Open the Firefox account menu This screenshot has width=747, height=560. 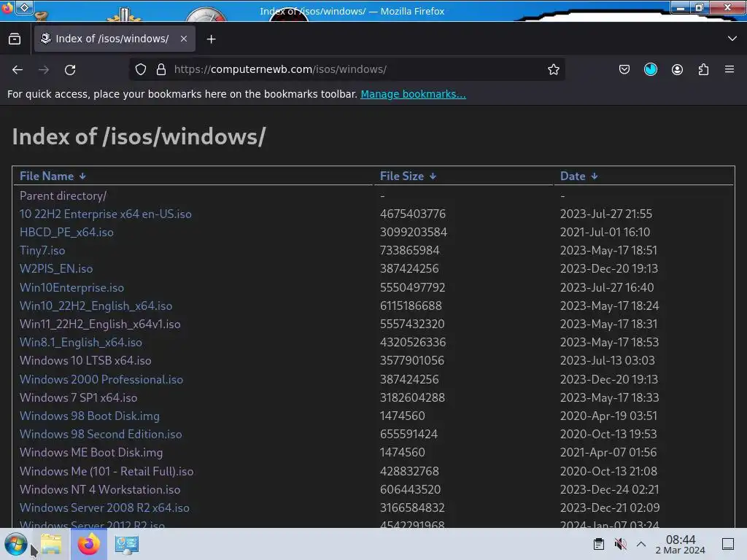click(x=677, y=69)
